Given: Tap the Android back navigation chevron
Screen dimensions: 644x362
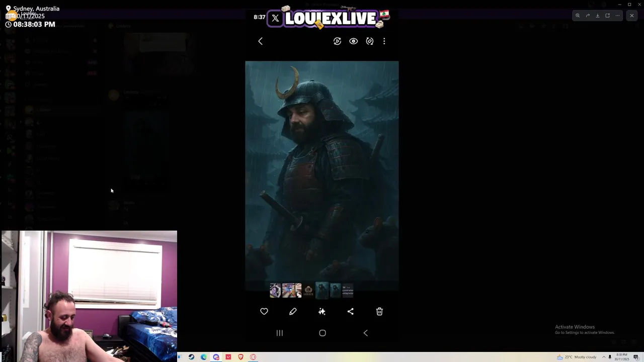Looking at the screenshot, I should coord(366,333).
